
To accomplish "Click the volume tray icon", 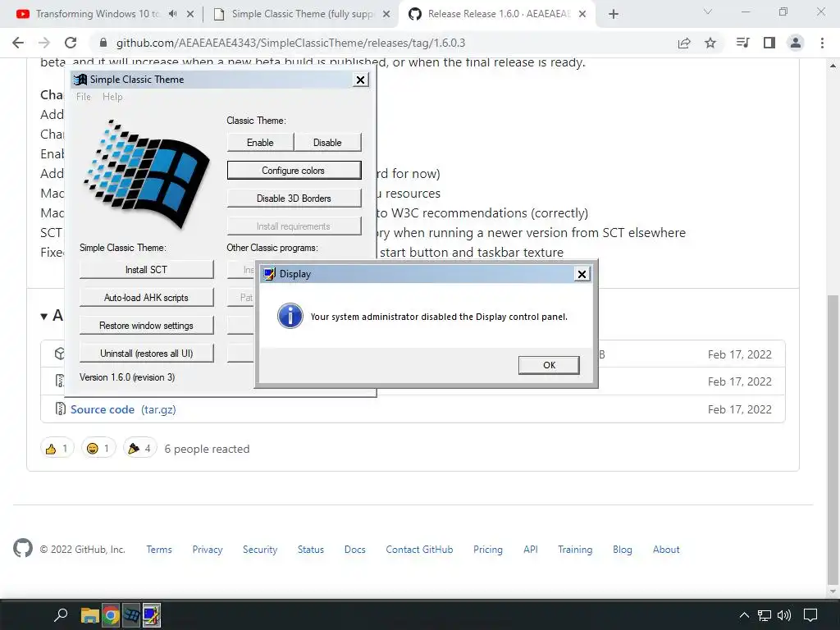I will [784, 615].
